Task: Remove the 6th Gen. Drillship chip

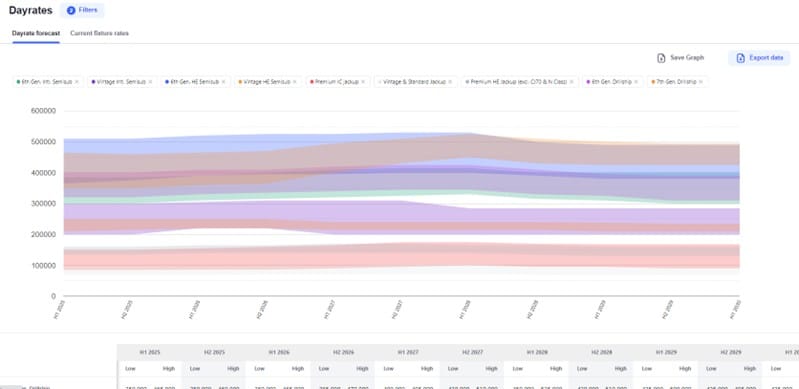Action: [x=636, y=82]
